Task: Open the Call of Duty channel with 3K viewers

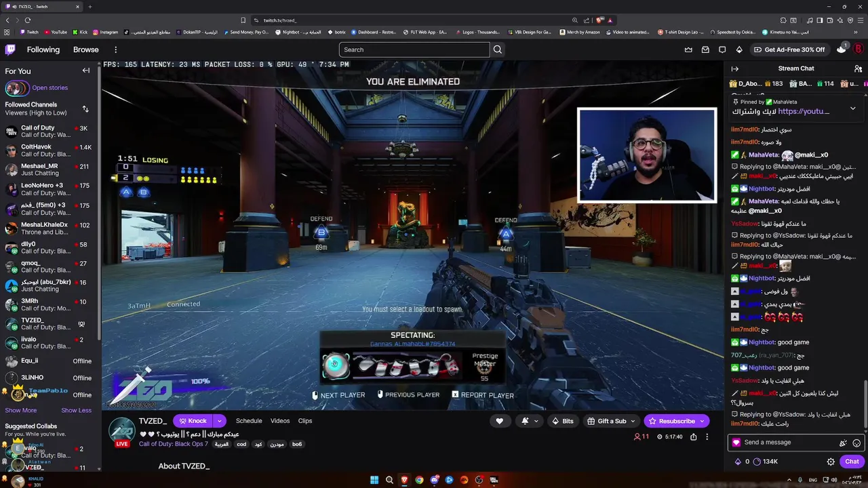Action: pyautogui.click(x=49, y=131)
